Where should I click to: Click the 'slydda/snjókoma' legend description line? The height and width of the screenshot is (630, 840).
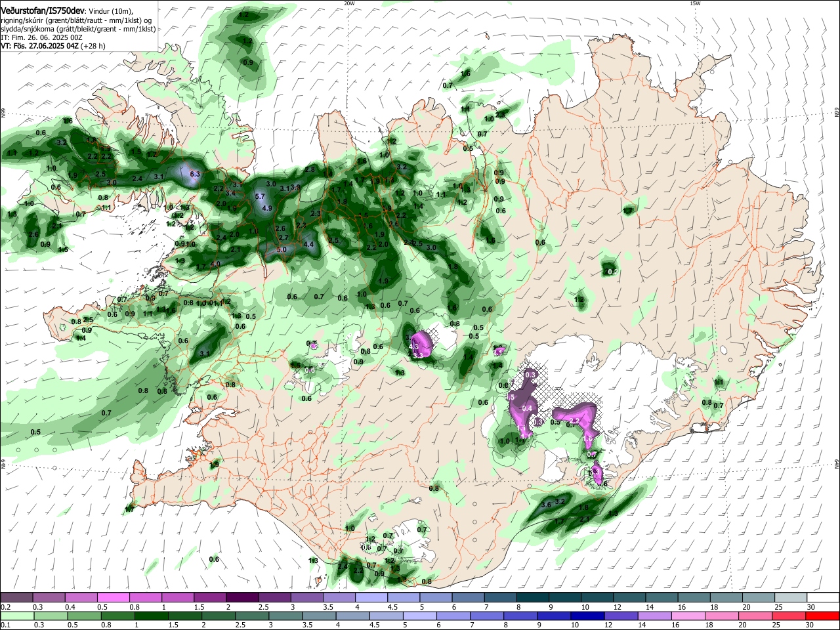point(78,29)
